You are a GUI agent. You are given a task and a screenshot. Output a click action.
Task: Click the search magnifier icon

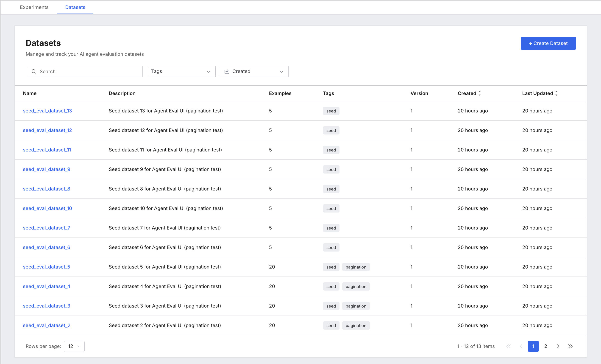point(34,71)
